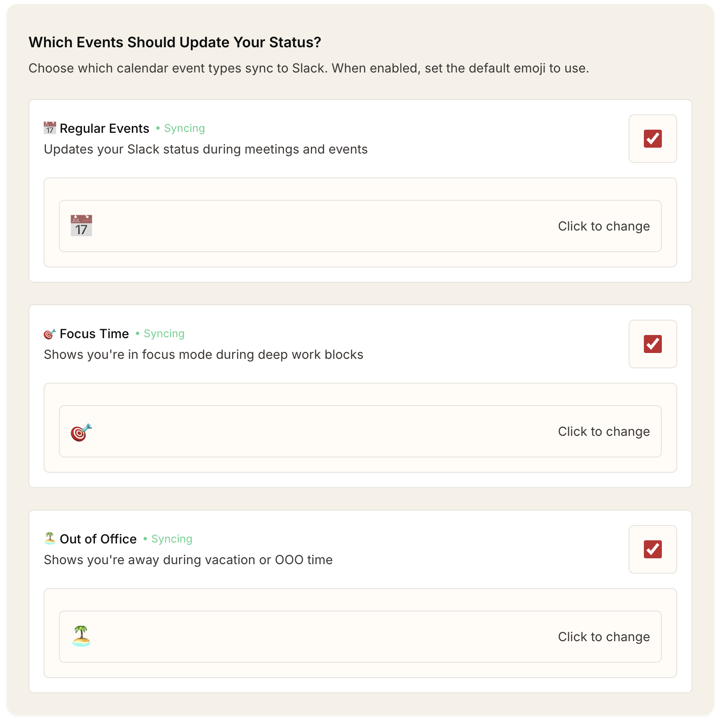
Task: Click the green Syncing indicator for Regular Events
Action: [184, 128]
